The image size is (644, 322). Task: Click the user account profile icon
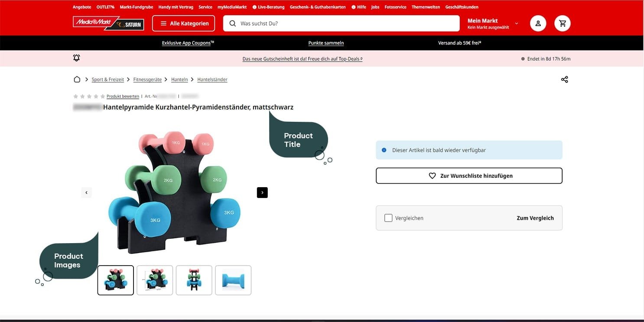(x=538, y=23)
